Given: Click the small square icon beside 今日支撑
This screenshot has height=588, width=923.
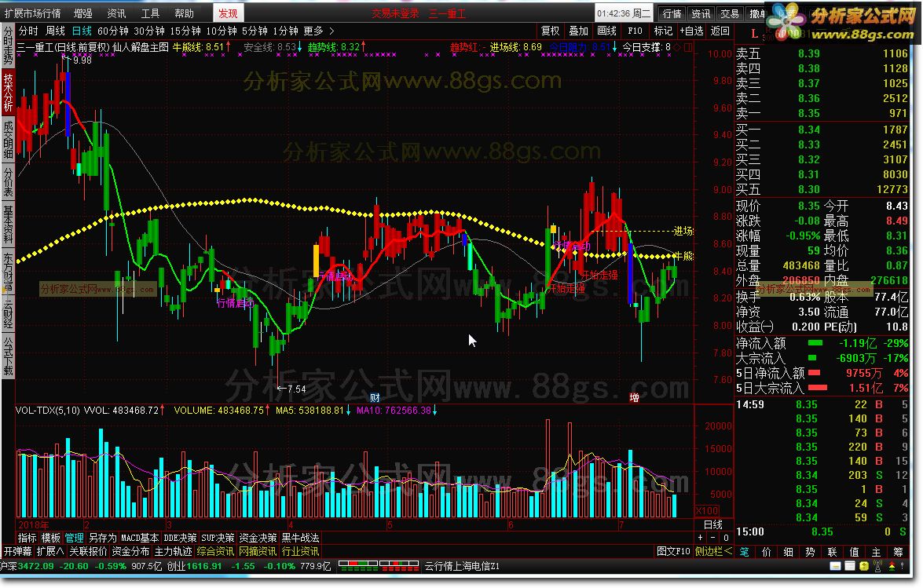Looking at the screenshot, I should coord(688,48).
